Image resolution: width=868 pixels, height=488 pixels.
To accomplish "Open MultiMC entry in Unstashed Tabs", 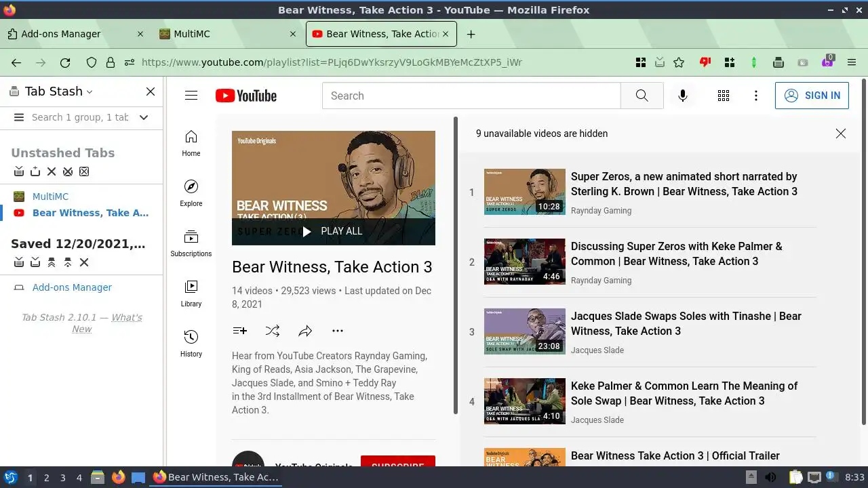I will click(x=50, y=197).
